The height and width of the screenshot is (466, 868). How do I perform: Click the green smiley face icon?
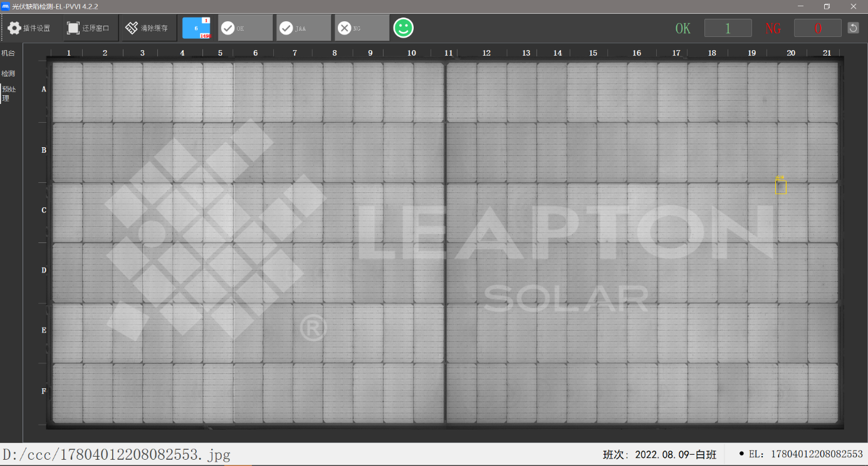tap(404, 28)
